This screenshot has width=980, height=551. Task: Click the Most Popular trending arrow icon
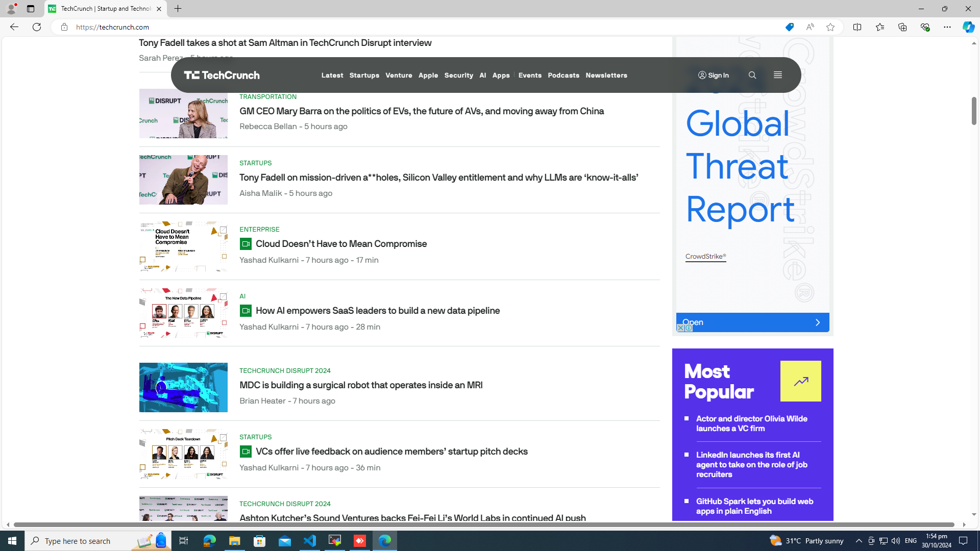800,381
